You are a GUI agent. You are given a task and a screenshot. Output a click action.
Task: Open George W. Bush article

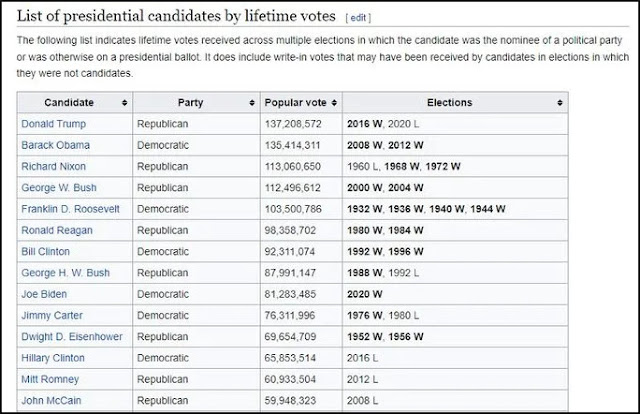pos(57,188)
